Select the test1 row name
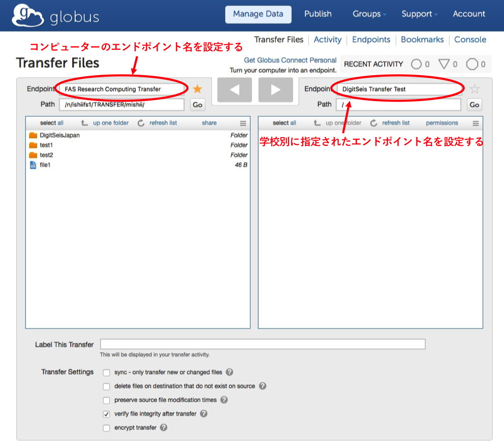This screenshot has width=504, height=448. pos(46,145)
